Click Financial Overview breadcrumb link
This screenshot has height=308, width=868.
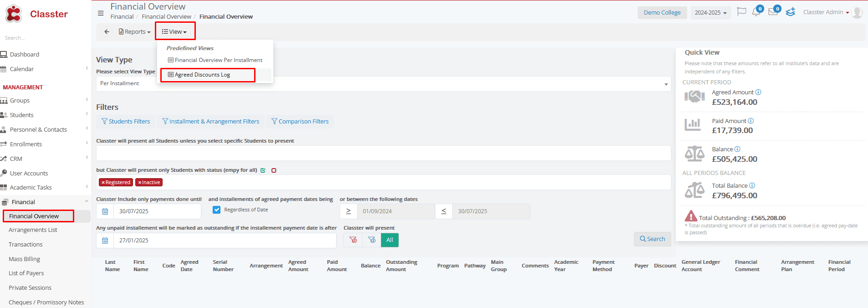(x=166, y=17)
